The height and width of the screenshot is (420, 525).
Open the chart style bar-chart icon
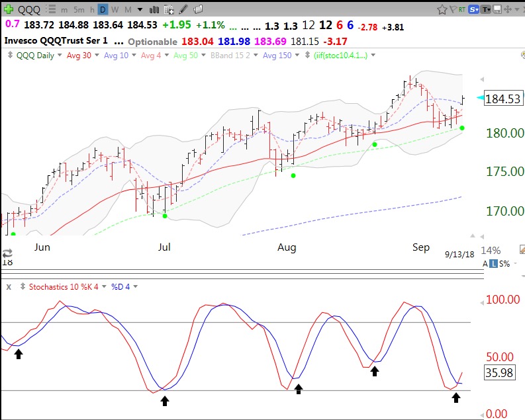(x=154, y=10)
